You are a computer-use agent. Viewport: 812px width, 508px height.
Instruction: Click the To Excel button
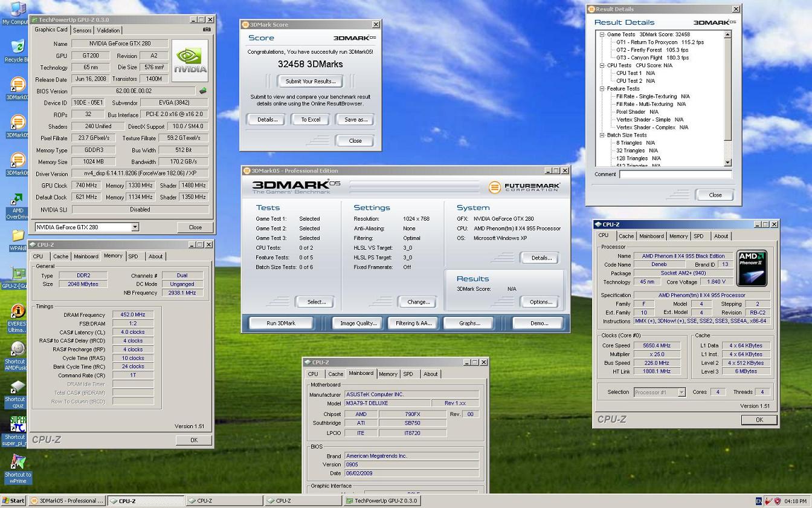click(311, 120)
